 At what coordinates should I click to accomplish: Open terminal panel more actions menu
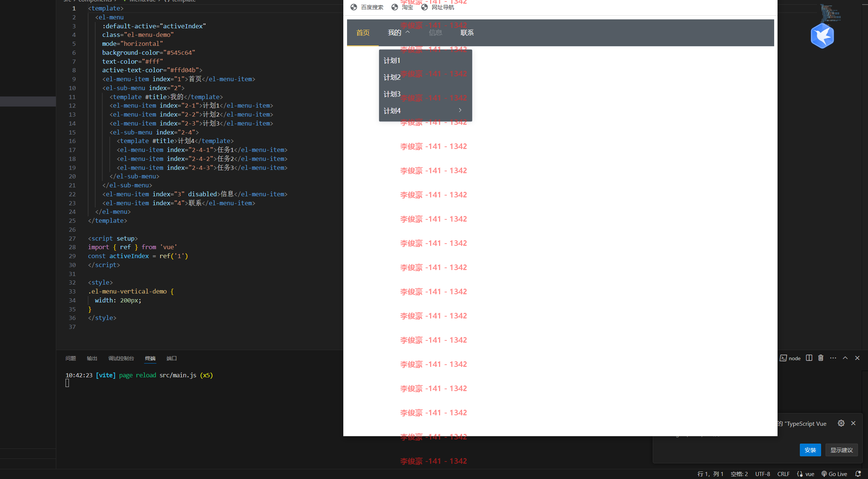click(833, 358)
